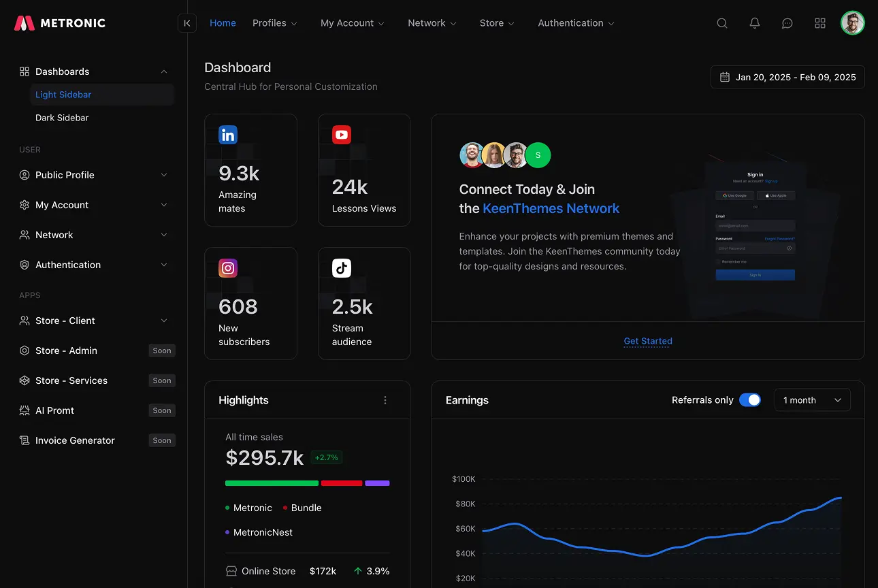The width and height of the screenshot is (878, 588).
Task: Click the TikTok icon on Stream audience card
Action: (x=342, y=268)
